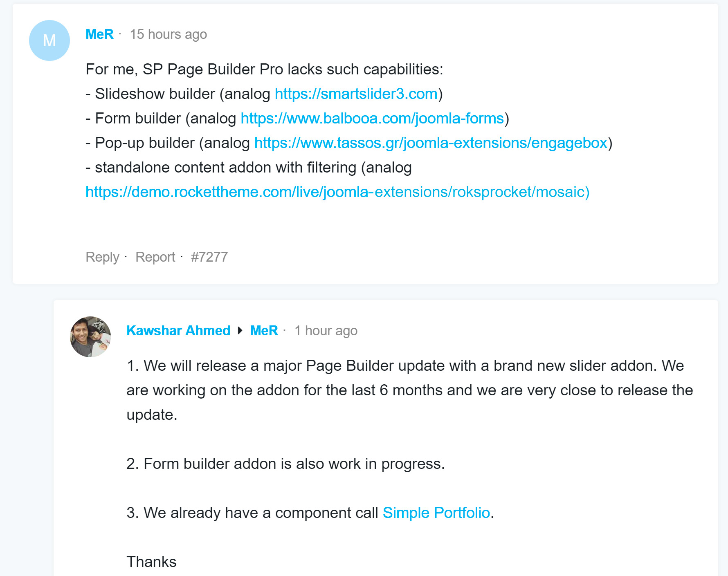Click the "1 hour ago" timestamp
The image size is (728, 576).
pyautogui.click(x=326, y=330)
